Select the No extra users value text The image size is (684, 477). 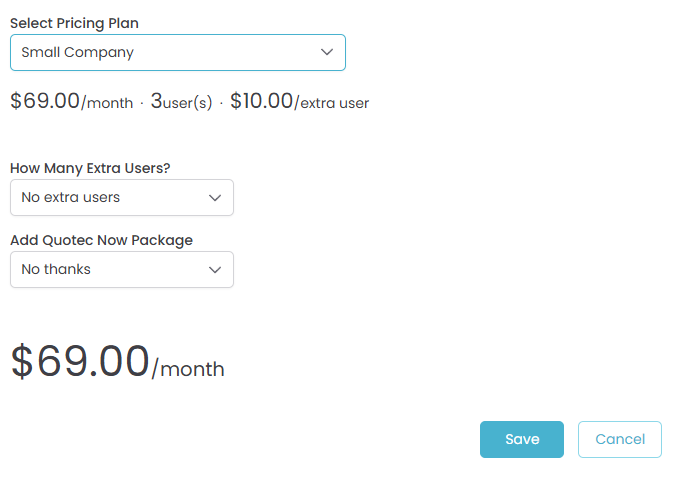click(x=70, y=198)
